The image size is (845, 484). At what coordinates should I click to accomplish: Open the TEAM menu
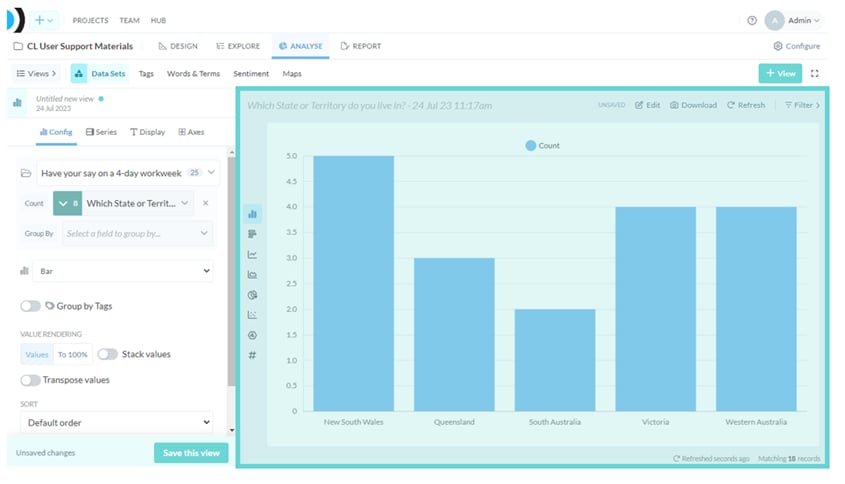click(129, 20)
